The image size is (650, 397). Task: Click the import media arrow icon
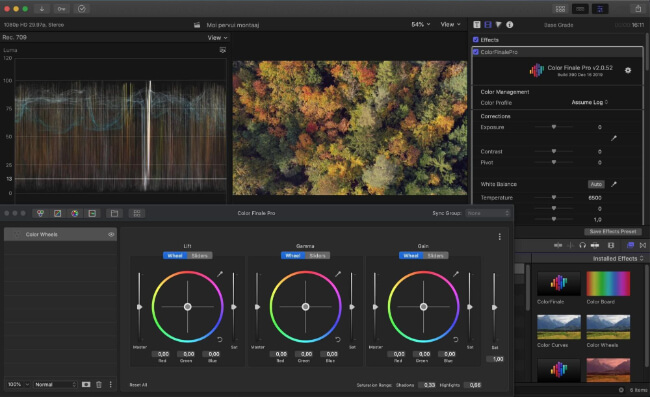click(x=42, y=9)
